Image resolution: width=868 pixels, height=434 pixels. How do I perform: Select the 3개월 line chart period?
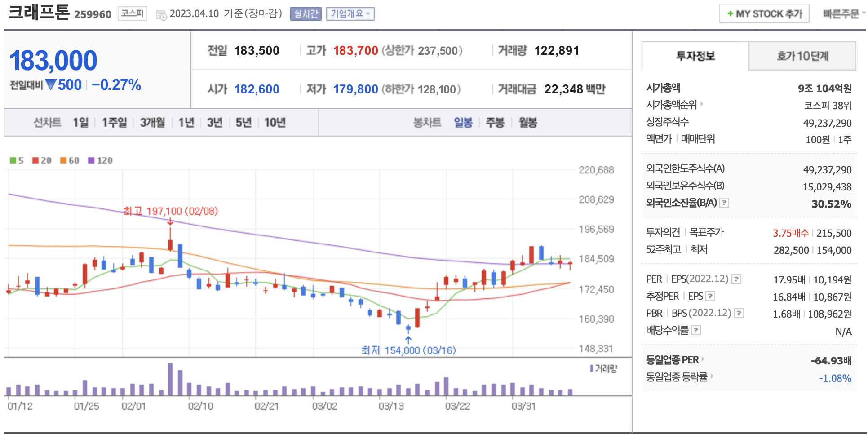pyautogui.click(x=152, y=123)
